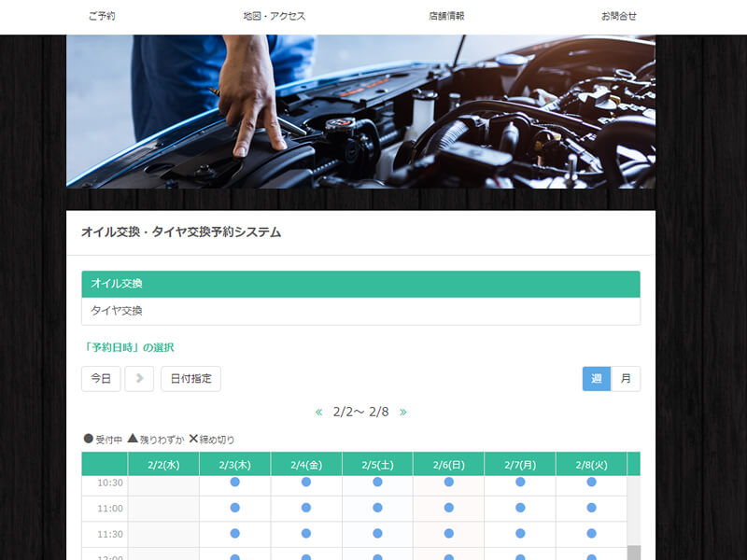
Task: Select the タイヤ交換 service option
Action: [360, 311]
